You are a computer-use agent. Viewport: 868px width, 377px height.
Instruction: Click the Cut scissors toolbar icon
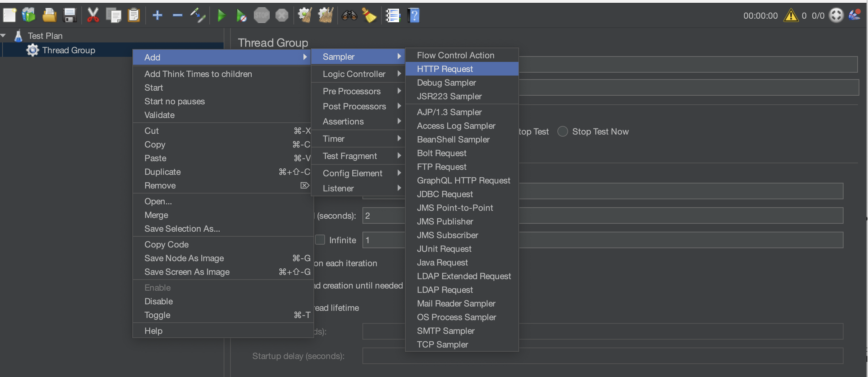point(93,15)
